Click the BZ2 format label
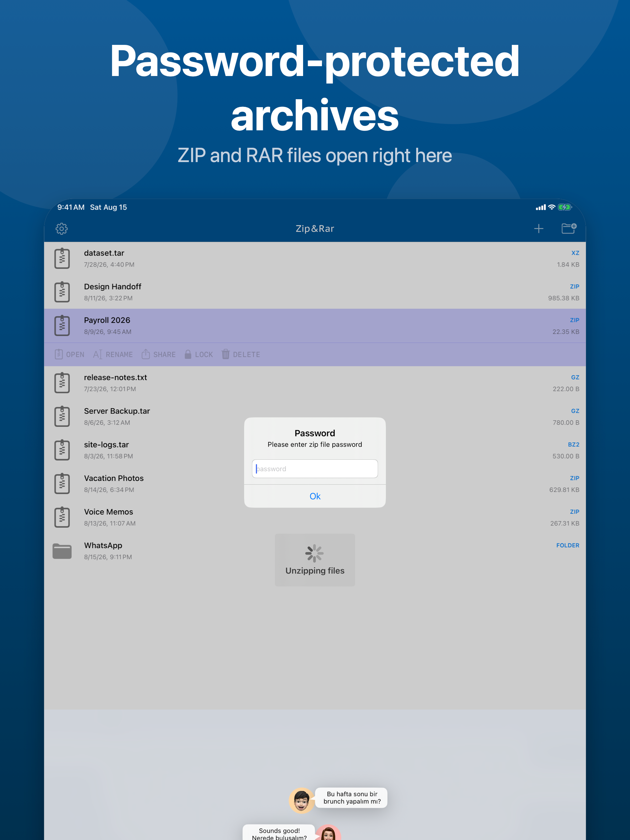The height and width of the screenshot is (840, 630). [x=574, y=445]
